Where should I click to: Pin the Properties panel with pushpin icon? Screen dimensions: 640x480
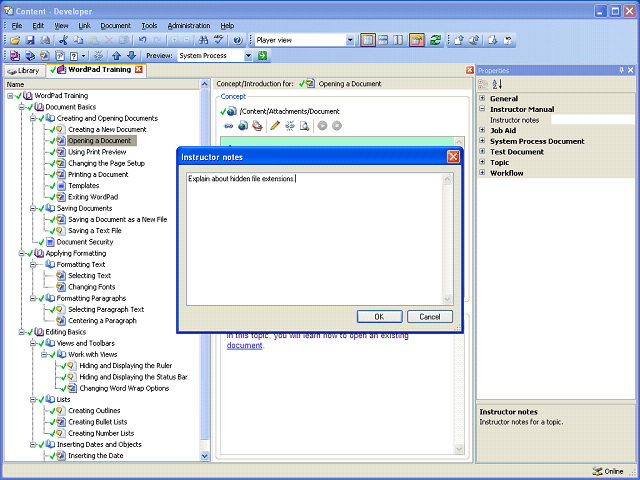click(x=621, y=70)
